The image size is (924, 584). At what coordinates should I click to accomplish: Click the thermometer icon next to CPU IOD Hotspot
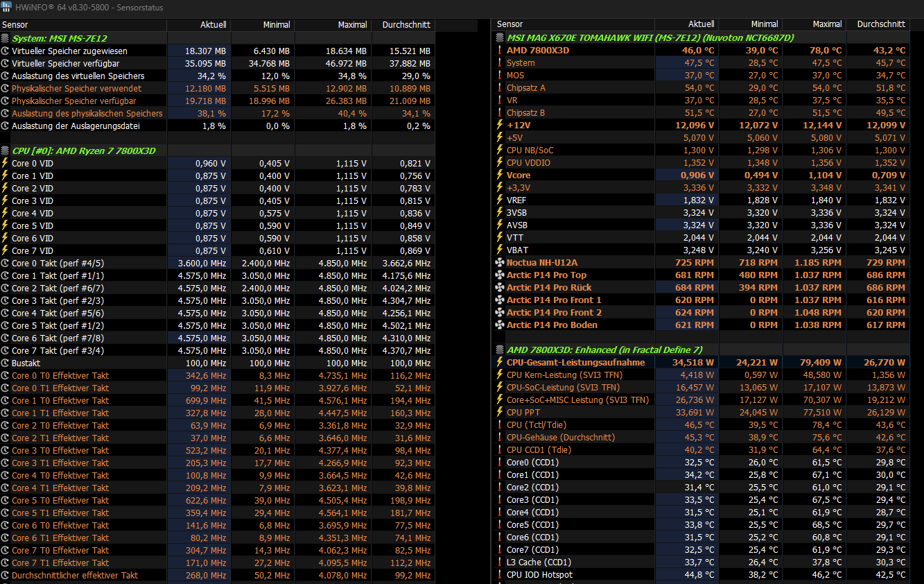click(499, 575)
